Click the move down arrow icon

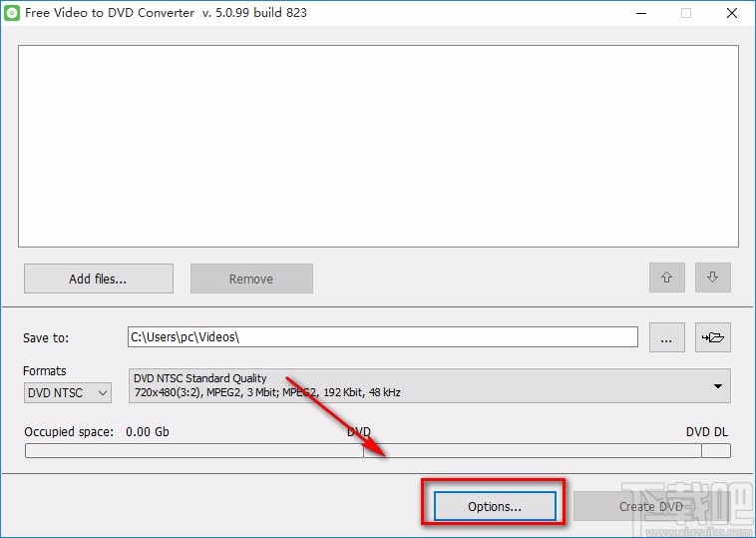pyautogui.click(x=712, y=277)
